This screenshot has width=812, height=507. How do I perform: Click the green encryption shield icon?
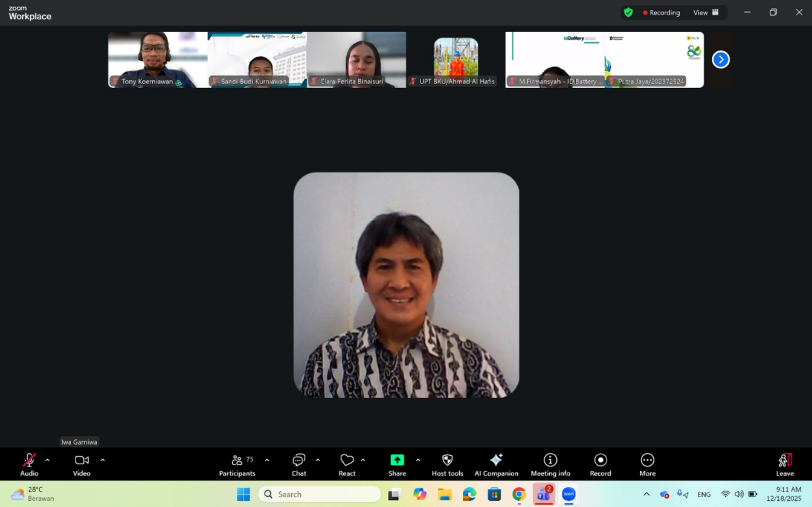pyautogui.click(x=628, y=12)
